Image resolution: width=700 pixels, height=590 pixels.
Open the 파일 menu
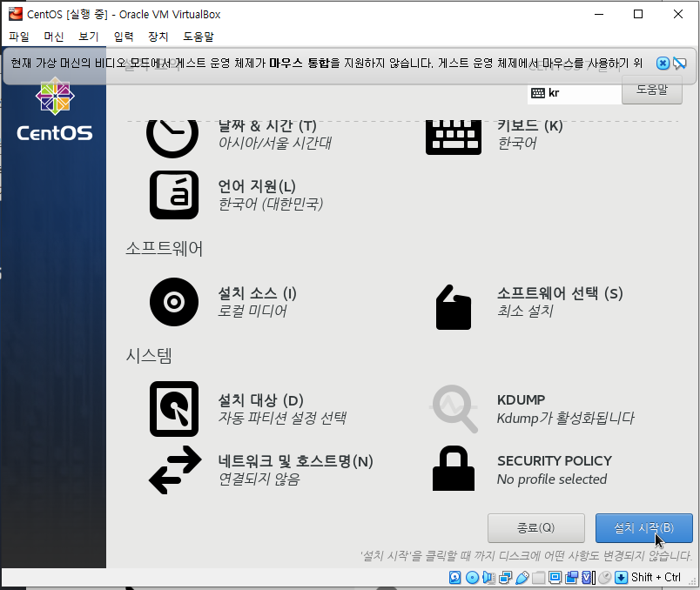coord(19,37)
